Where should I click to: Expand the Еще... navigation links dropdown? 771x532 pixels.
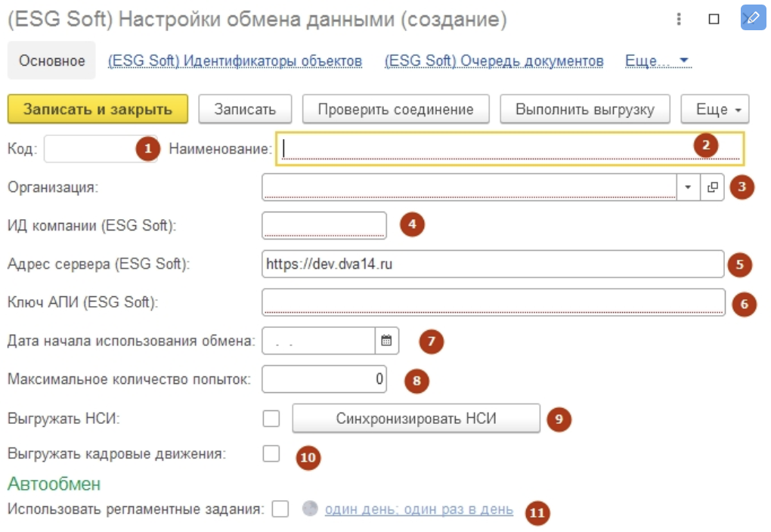(x=657, y=61)
